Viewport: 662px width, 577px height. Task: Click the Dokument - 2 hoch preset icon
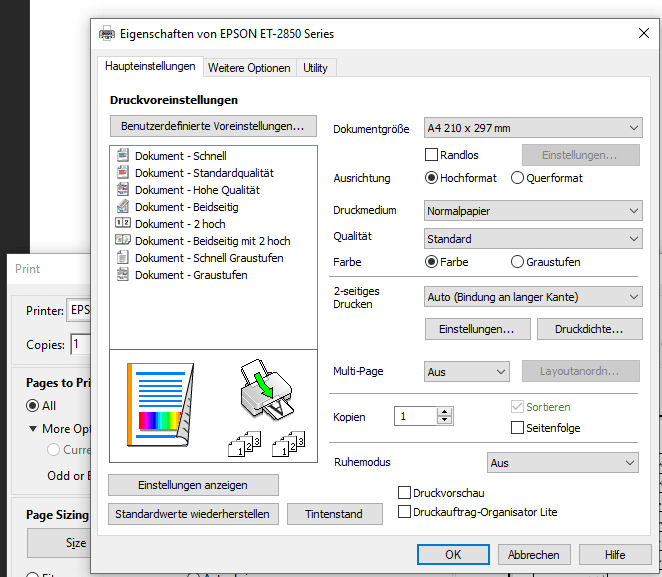122,223
